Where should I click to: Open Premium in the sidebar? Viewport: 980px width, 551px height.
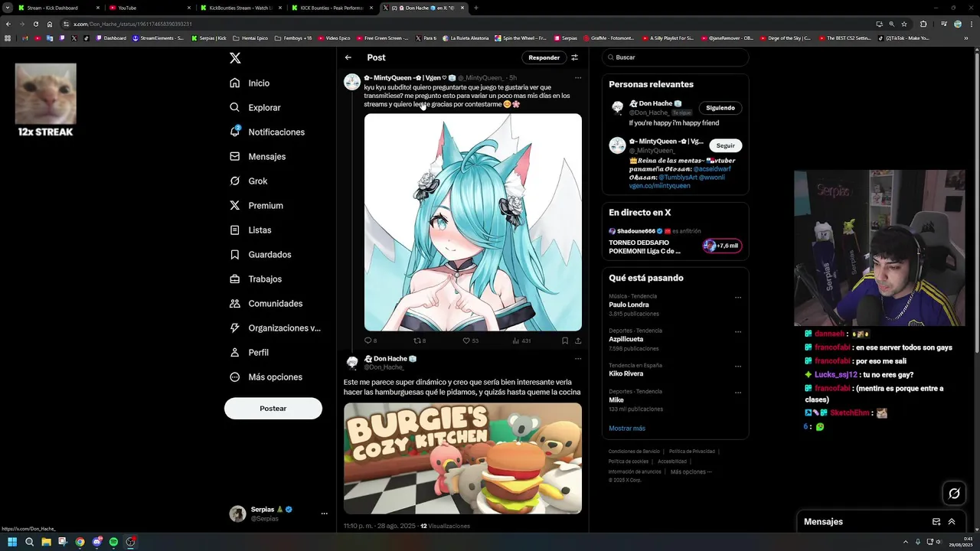tap(256, 206)
